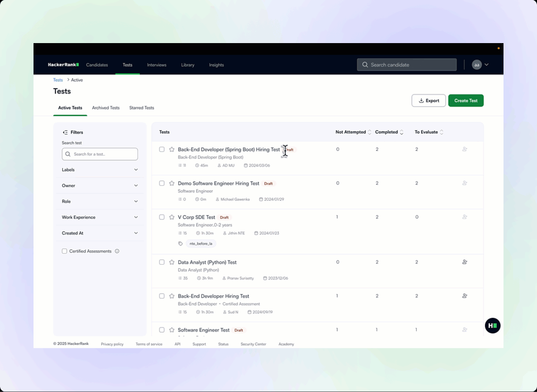
Task: Star the Back-End Developer (Spring Boot) Hiring Test
Action: (x=172, y=149)
